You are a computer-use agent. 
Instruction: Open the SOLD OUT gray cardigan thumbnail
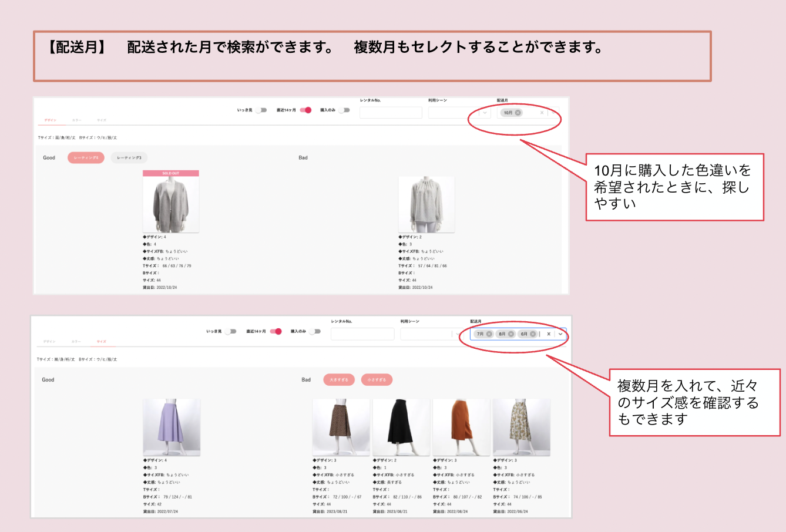(171, 204)
